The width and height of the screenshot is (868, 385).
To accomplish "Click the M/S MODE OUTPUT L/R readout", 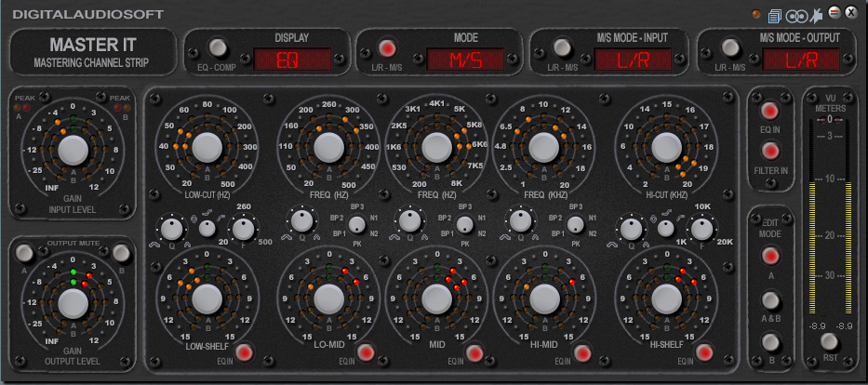I will pos(801,60).
